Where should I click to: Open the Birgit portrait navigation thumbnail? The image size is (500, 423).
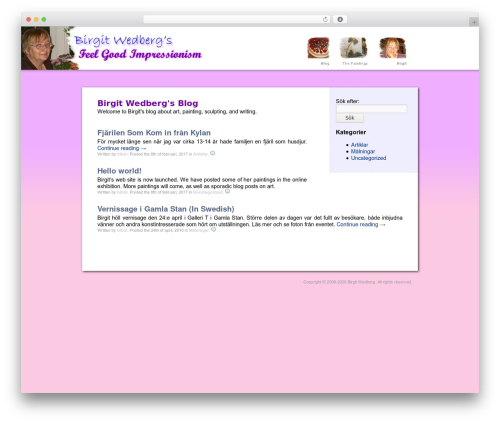tap(393, 48)
